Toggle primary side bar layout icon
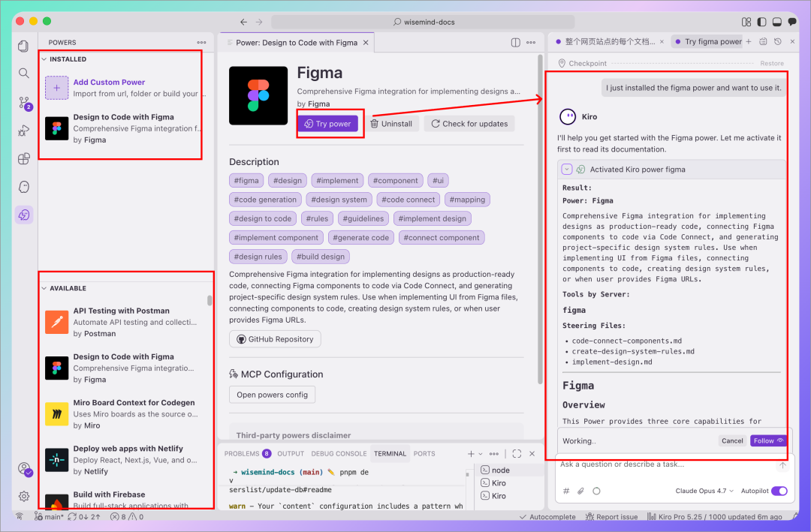The width and height of the screenshot is (811, 532). click(x=761, y=22)
